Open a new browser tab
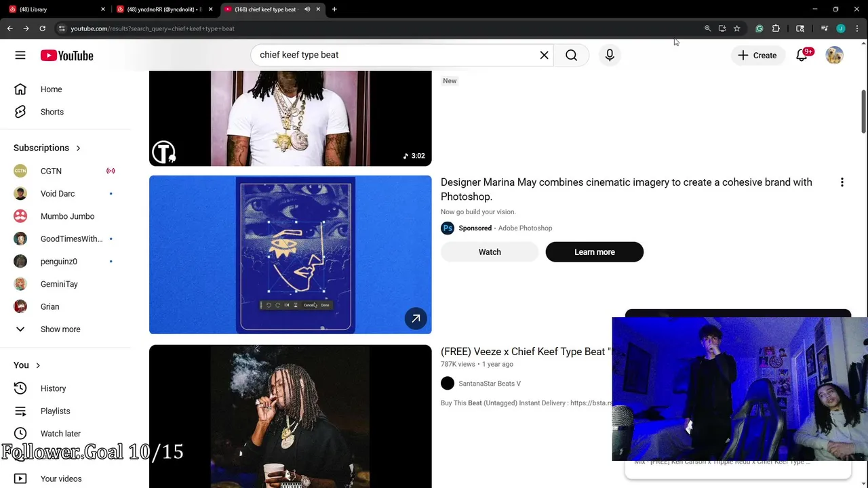 pos(334,9)
